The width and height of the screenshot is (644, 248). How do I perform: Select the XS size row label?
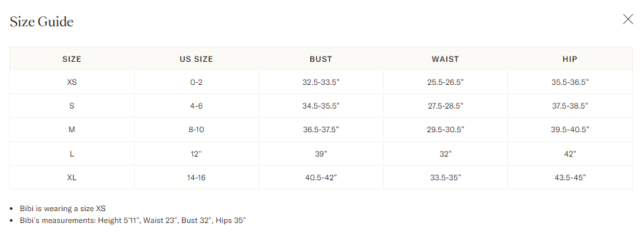point(72,82)
